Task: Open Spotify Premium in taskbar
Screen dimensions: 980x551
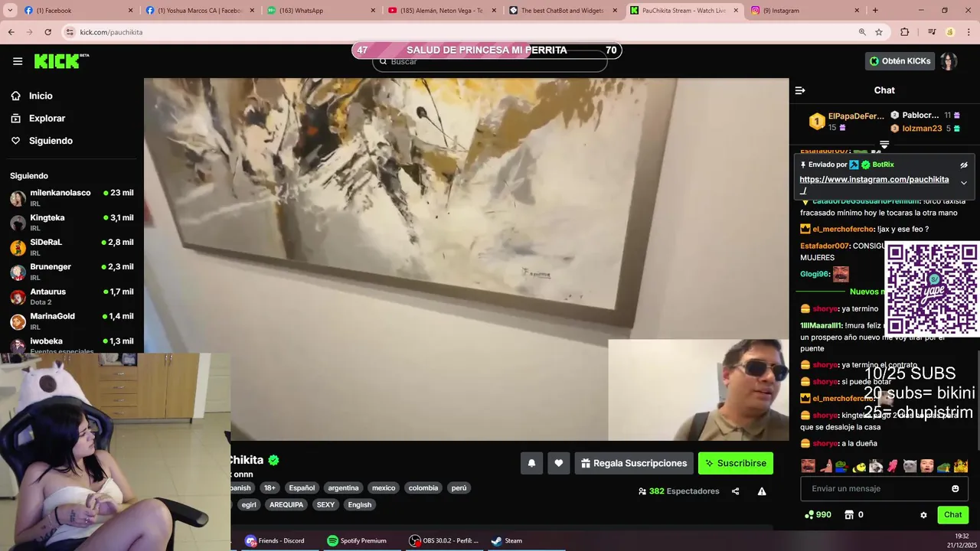Action: coord(357,540)
